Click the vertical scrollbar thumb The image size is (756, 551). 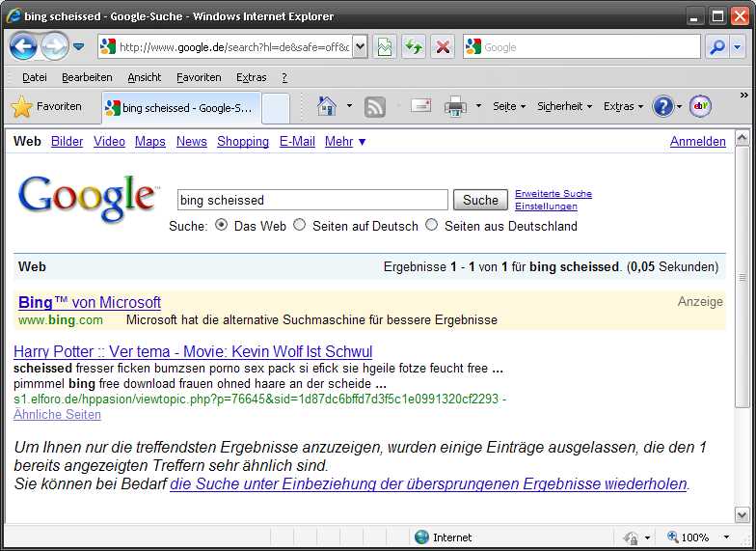[742, 278]
